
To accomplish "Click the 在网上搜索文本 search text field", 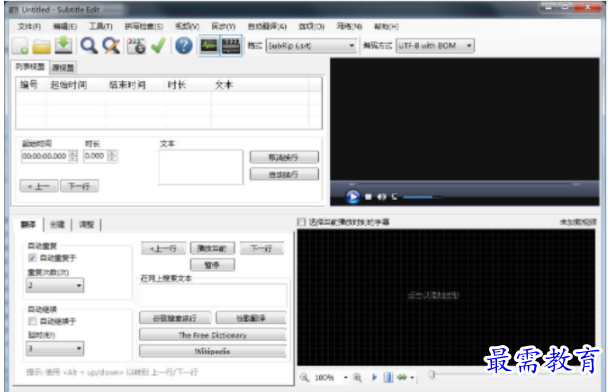I will 213,295.
